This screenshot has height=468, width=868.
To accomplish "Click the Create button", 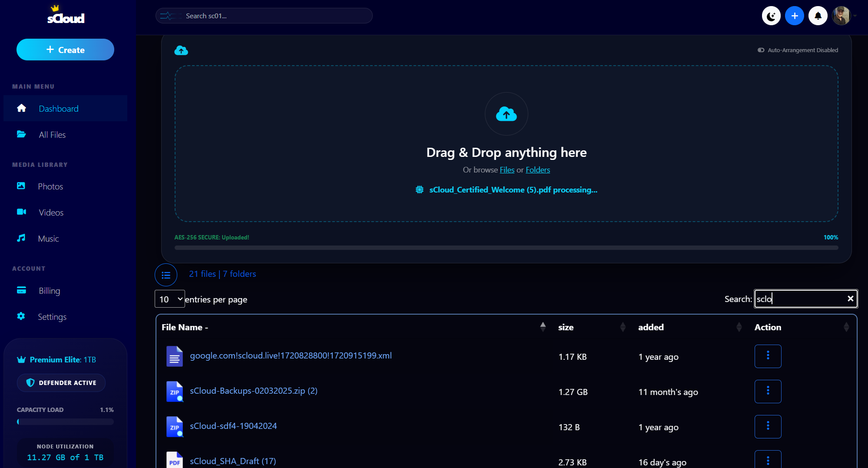I will [65, 50].
